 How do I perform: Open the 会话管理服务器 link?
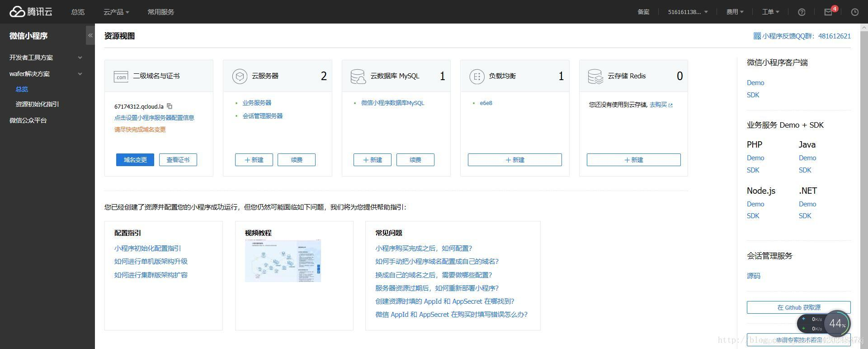(263, 116)
